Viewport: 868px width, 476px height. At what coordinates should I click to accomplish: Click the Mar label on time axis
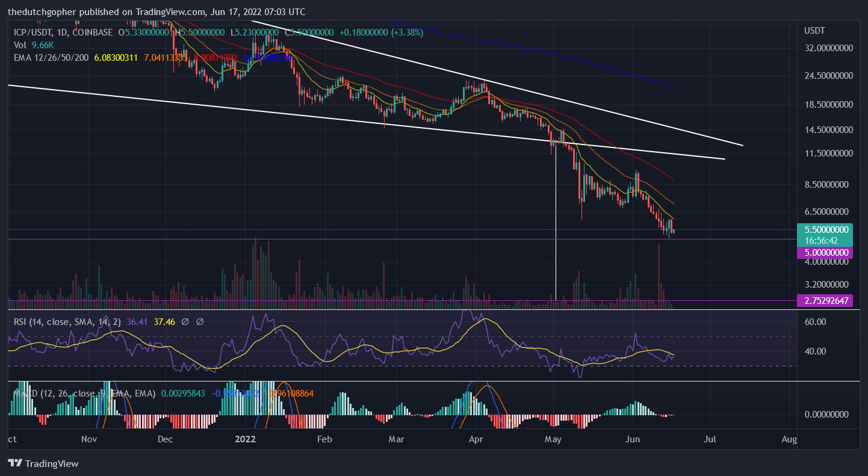point(396,440)
